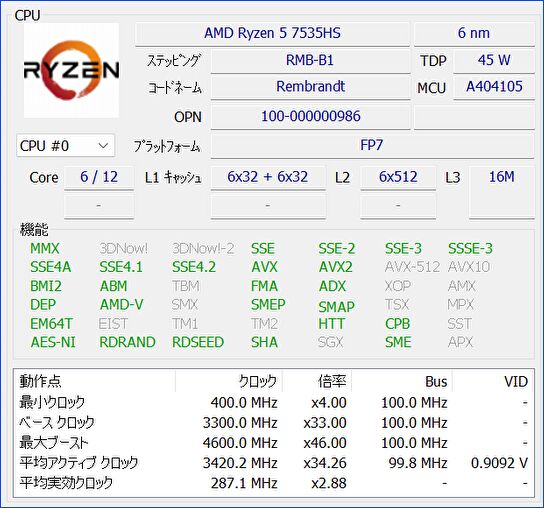Click the A404105 MCU value
Image resolution: width=544 pixels, height=508 pixels.
point(494,87)
